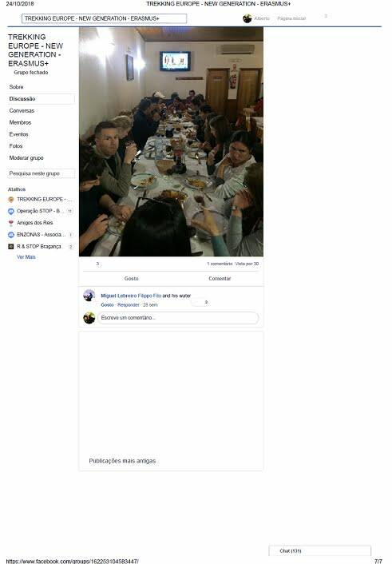Open the ENZONAS Associa... shortcut icon
The height and width of the screenshot is (564, 392).
(11, 235)
